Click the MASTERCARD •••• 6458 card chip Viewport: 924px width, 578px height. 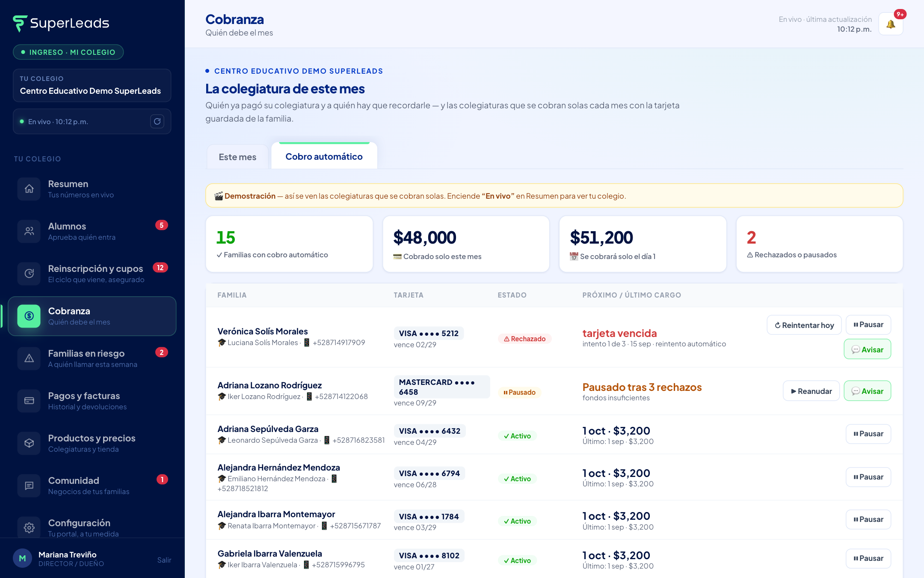point(441,387)
